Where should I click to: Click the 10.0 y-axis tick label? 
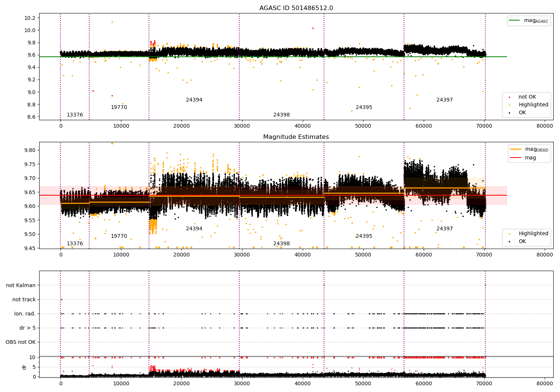tap(30, 30)
